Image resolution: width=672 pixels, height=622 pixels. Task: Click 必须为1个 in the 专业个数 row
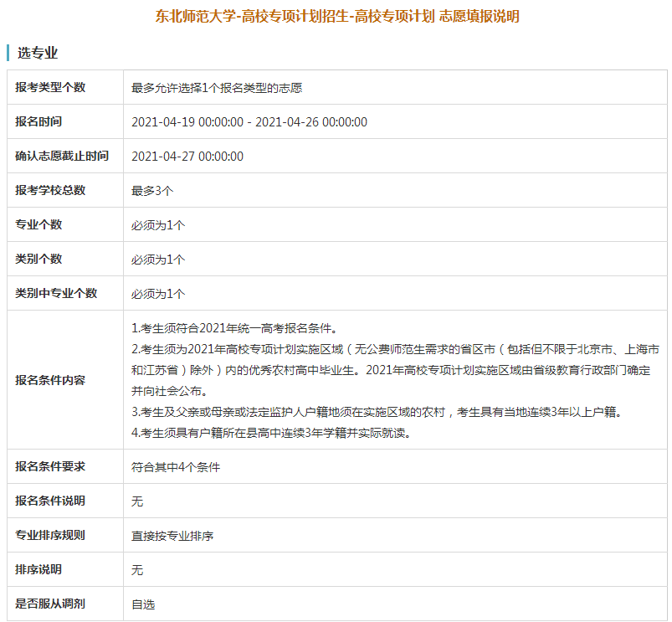158,225
